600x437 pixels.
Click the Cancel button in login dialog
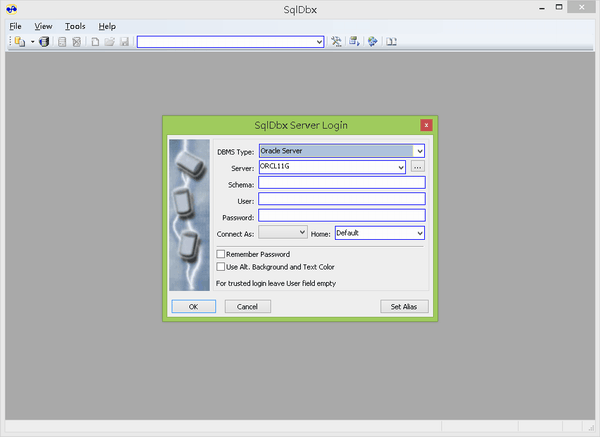point(247,306)
